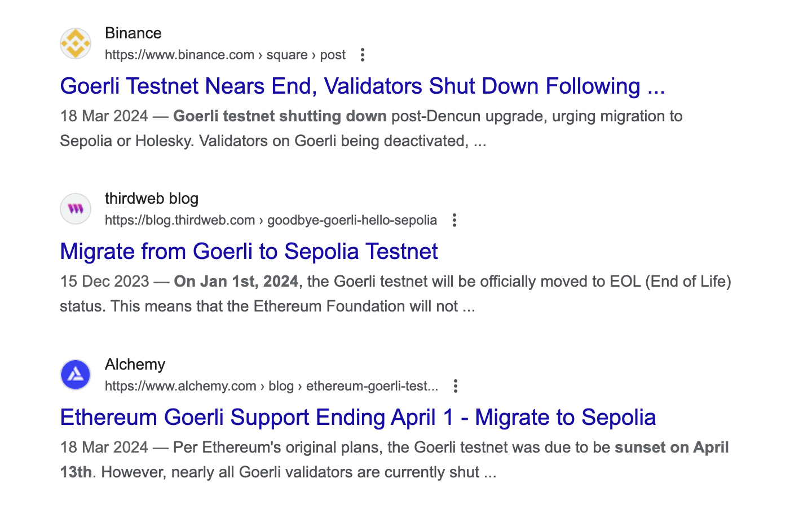Click the 'On Jan 1st, 2024' snippet text

pos(236,281)
